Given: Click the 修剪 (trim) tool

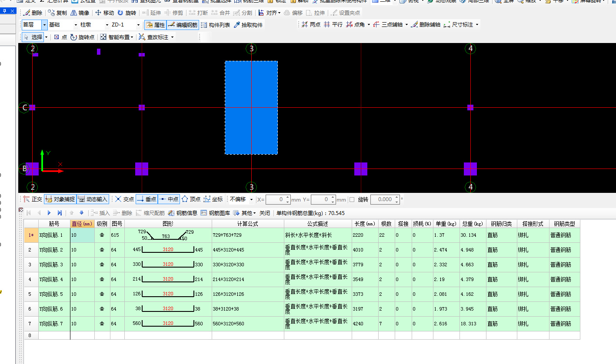Looking at the screenshot, I should tap(174, 13).
